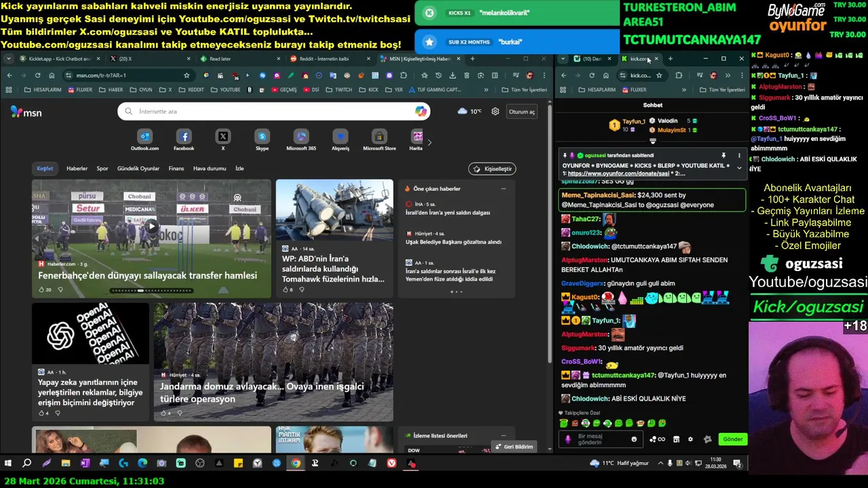Open Uşak Belediye Başkanı headline
This screenshot has height=488, width=868.
454,242
